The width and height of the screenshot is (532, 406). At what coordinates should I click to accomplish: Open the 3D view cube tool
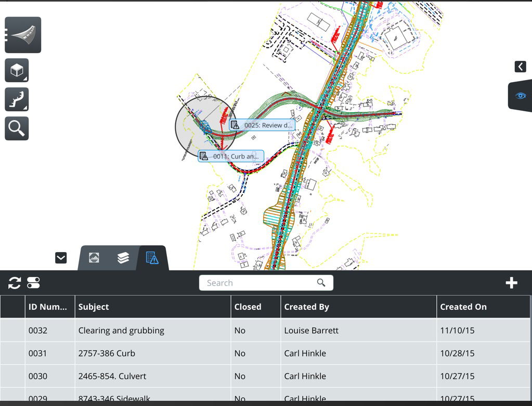pos(17,70)
